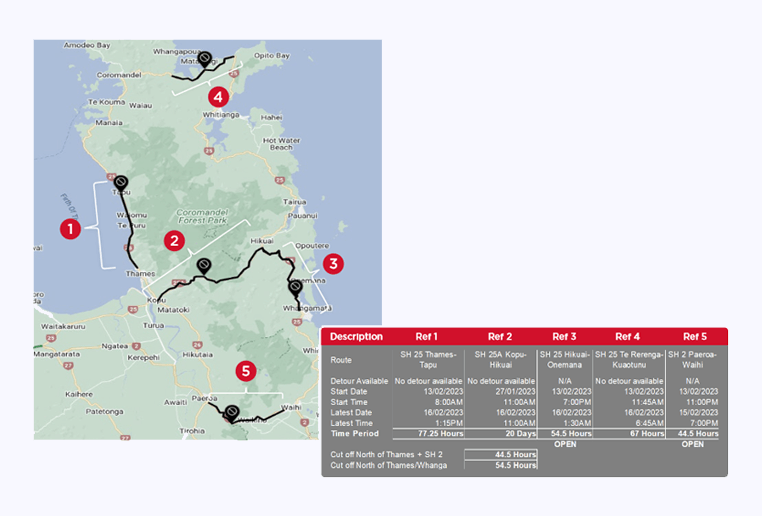Select the 'SH 25 Te Rerenga-Kuaotunu' route cell
The width and height of the screenshot is (762, 516).
(629, 360)
